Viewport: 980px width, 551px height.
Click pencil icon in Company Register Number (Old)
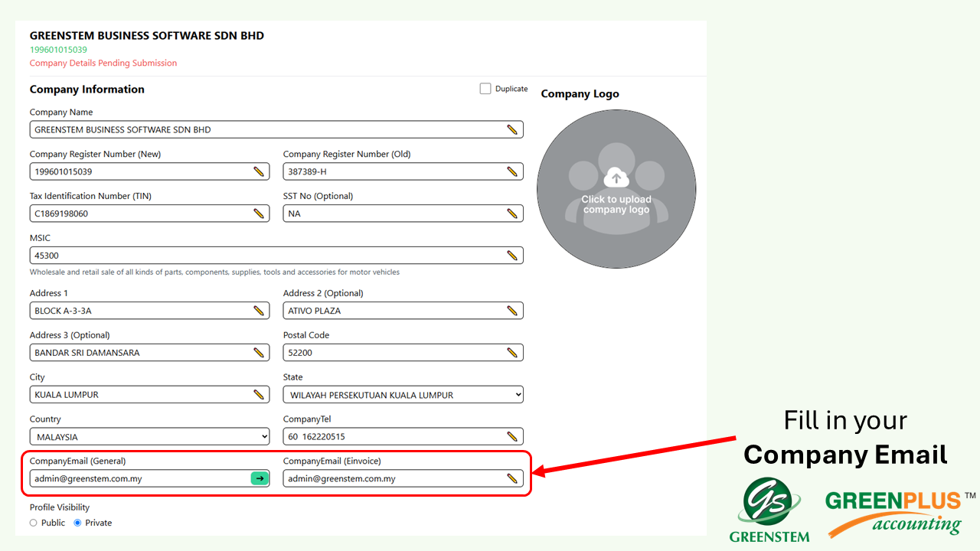[512, 172]
